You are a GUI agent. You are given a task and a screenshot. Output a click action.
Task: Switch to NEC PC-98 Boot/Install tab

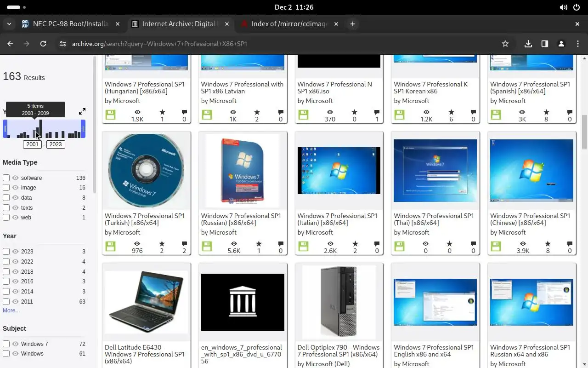pyautogui.click(x=70, y=24)
